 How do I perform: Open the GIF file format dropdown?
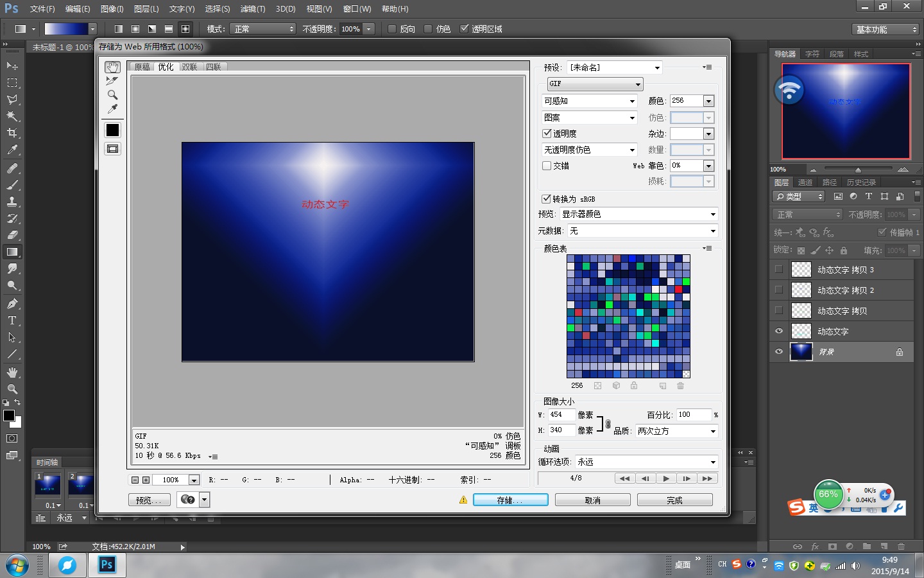(595, 84)
